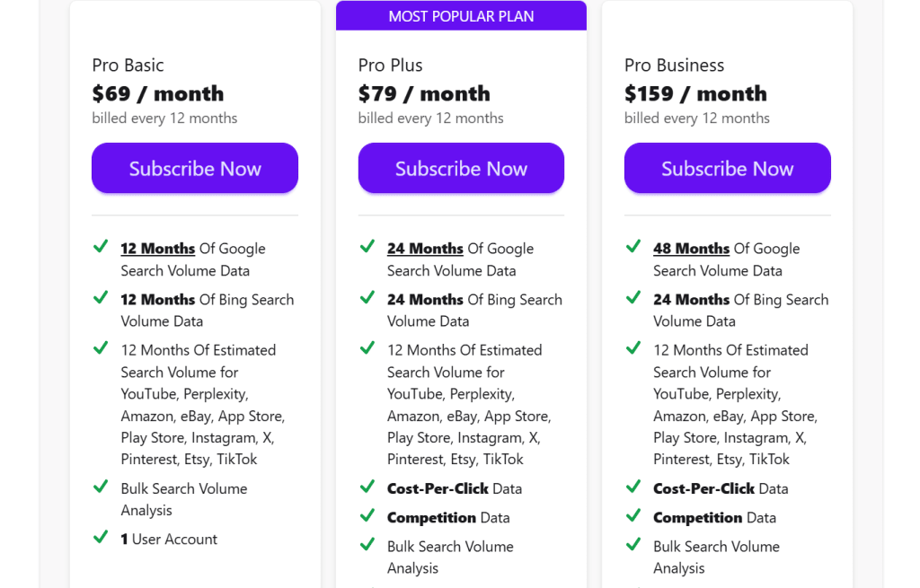Click checkmark beside Pro Basic 1 User Account
The height and width of the screenshot is (588, 920).
click(x=101, y=538)
